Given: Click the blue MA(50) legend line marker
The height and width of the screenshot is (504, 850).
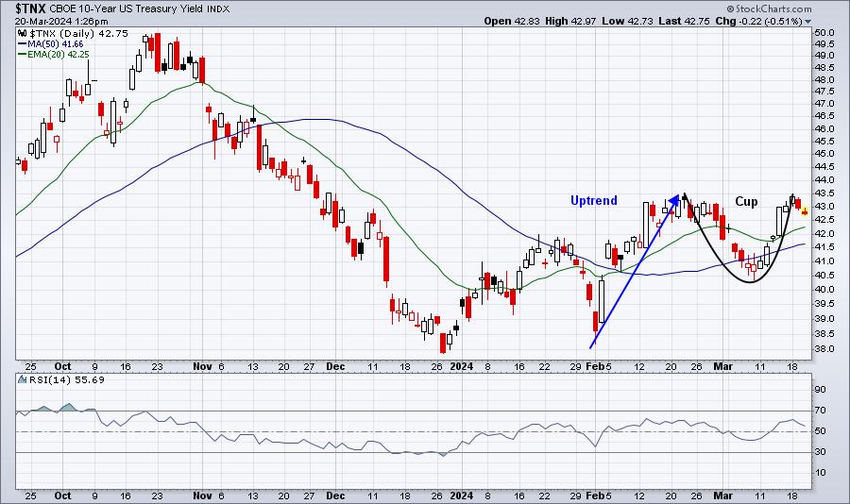Looking at the screenshot, I should click(23, 44).
